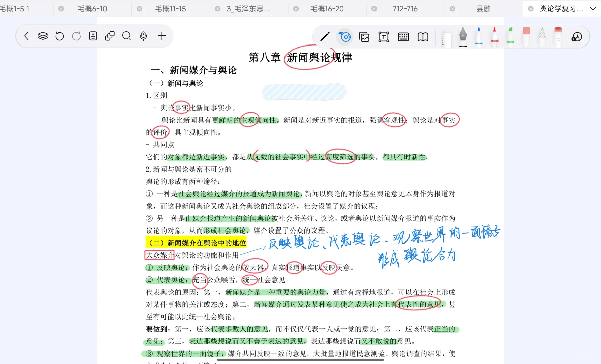Tap the Redo icon
Viewport: 601px width, 364px height.
pyautogui.click(x=77, y=36)
